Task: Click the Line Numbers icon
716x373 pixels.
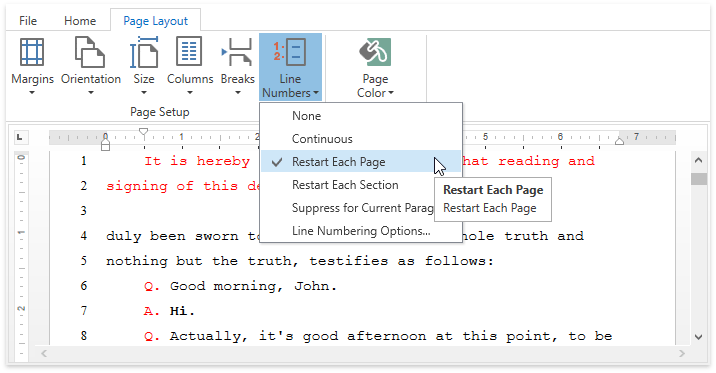Action: [290, 52]
